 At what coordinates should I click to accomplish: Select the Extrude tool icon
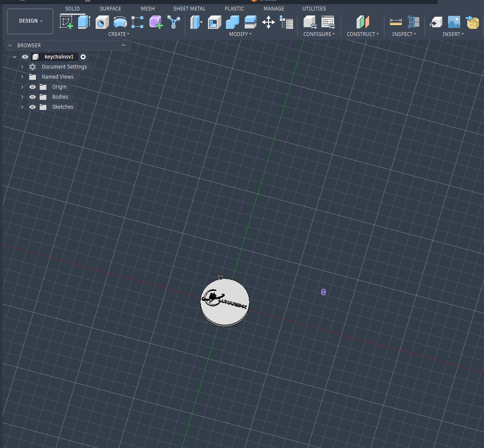84,22
